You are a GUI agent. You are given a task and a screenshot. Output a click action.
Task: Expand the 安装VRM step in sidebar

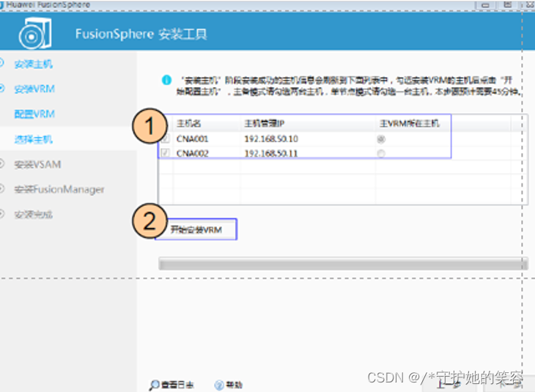click(1, 89)
